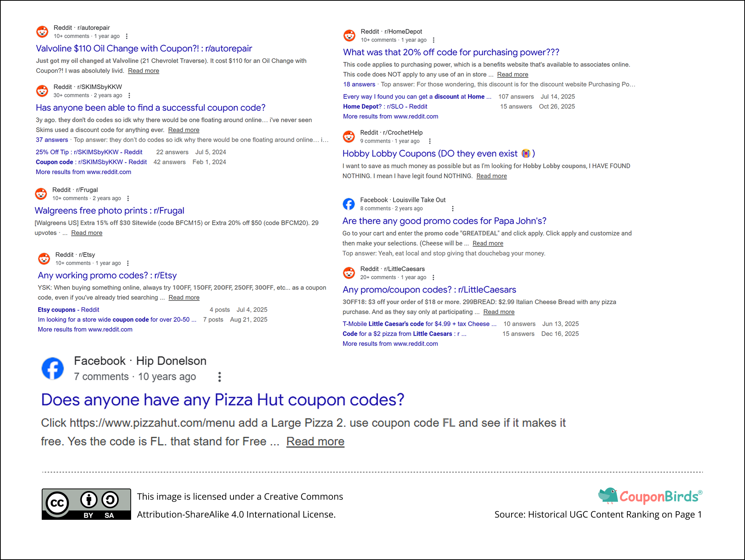Click the Facebook icon on Hip Donelson post
This screenshot has width=745, height=560.
pos(53,368)
